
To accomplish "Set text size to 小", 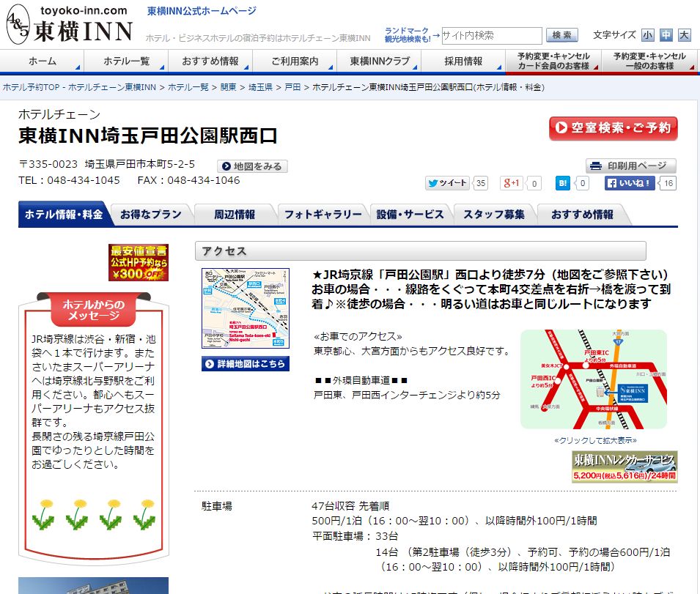I will tap(648, 35).
